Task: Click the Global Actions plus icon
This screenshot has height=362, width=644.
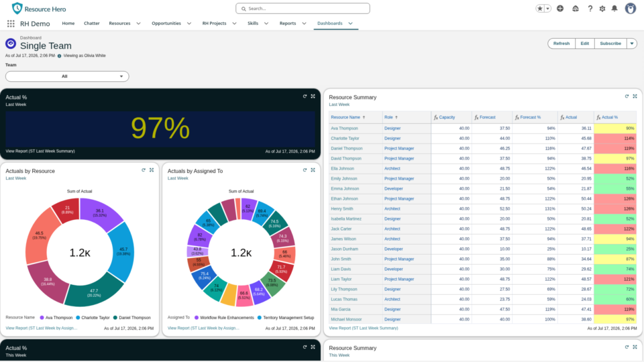Action: (x=559, y=9)
